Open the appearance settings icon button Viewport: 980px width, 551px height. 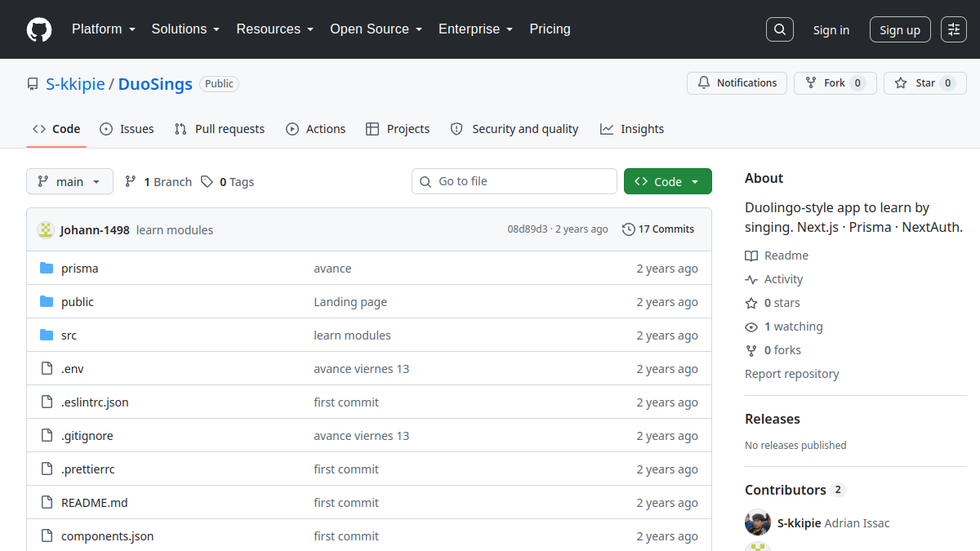[954, 29]
